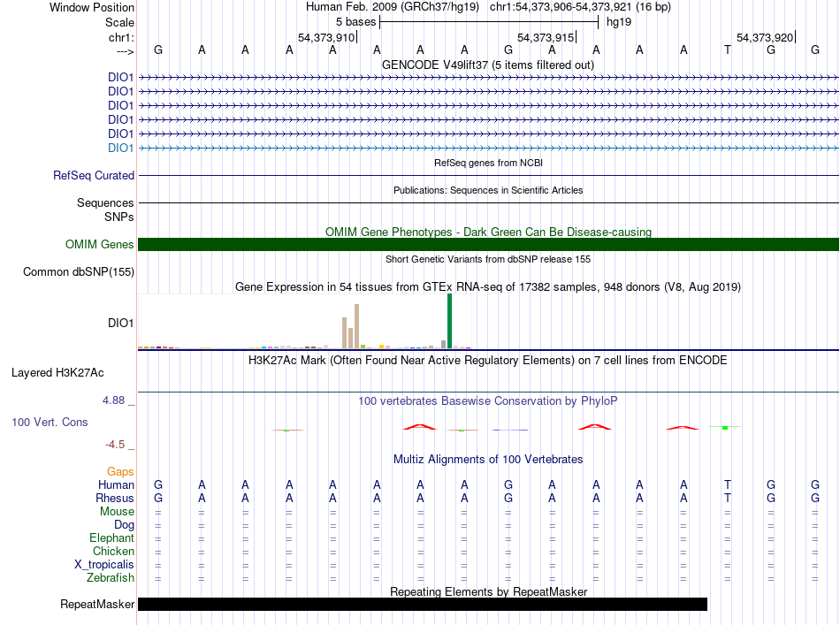This screenshot has width=840, height=625.
Task: Click the 54,373,915 position marker
Action: pos(546,37)
